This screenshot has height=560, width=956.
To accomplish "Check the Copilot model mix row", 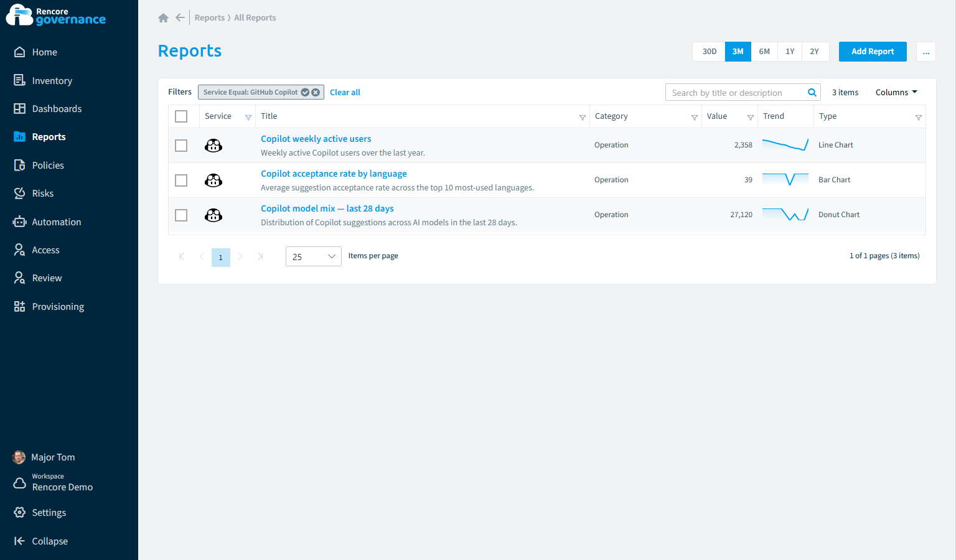I will coord(181,215).
